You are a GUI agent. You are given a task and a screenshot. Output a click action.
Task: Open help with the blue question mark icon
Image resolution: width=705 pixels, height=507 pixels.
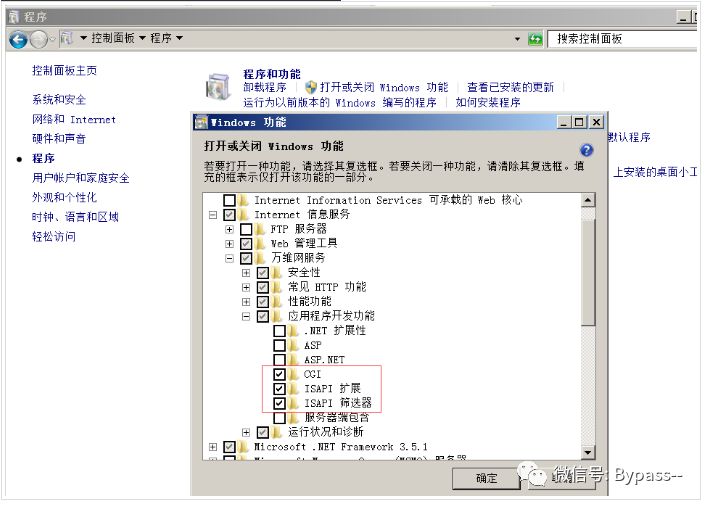tap(586, 150)
